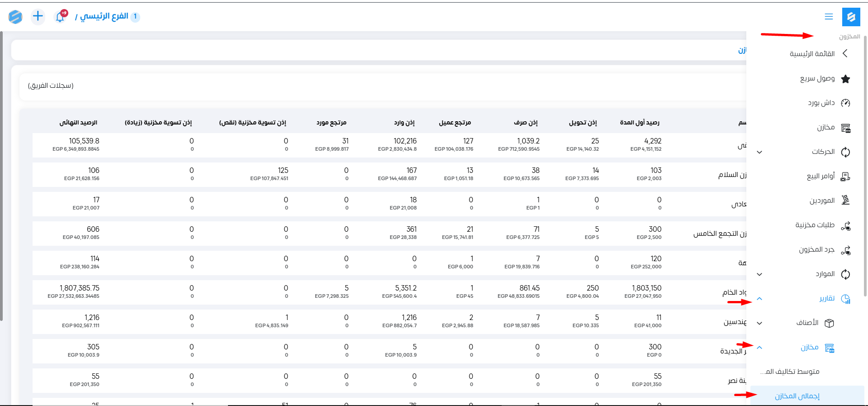The image size is (868, 406).
Task: Click the طلبات مخزنية icon
Action: pyautogui.click(x=845, y=225)
